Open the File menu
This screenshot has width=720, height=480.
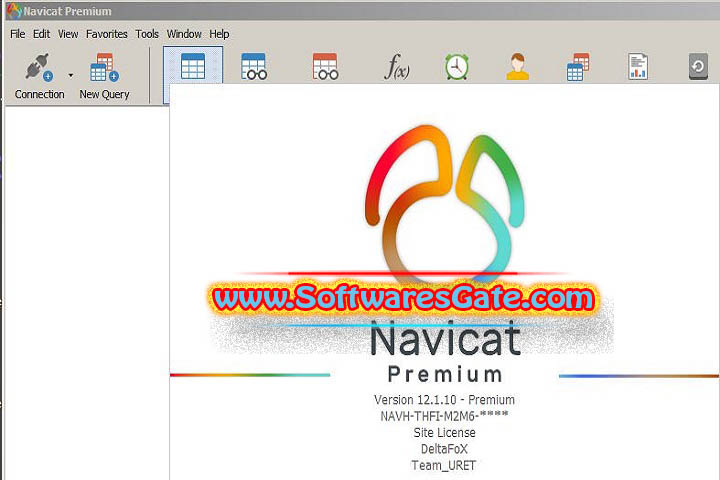tap(17, 34)
